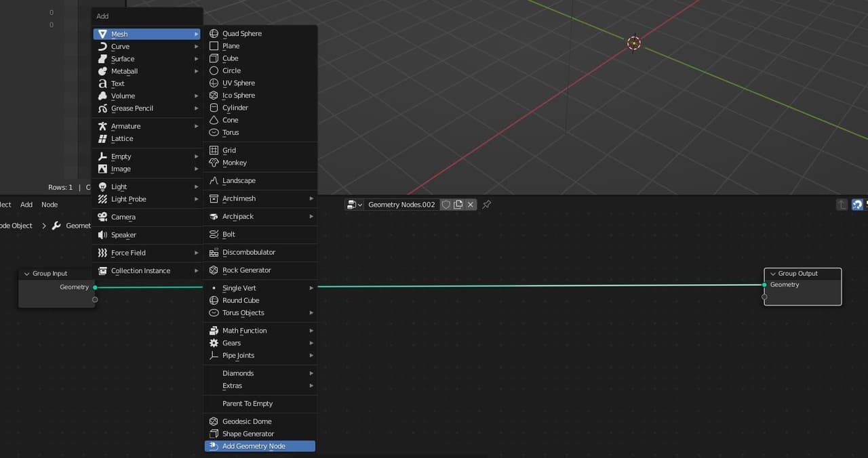The image size is (868, 458).
Task: Open the Light Probe submenu
Action: coord(146,199)
